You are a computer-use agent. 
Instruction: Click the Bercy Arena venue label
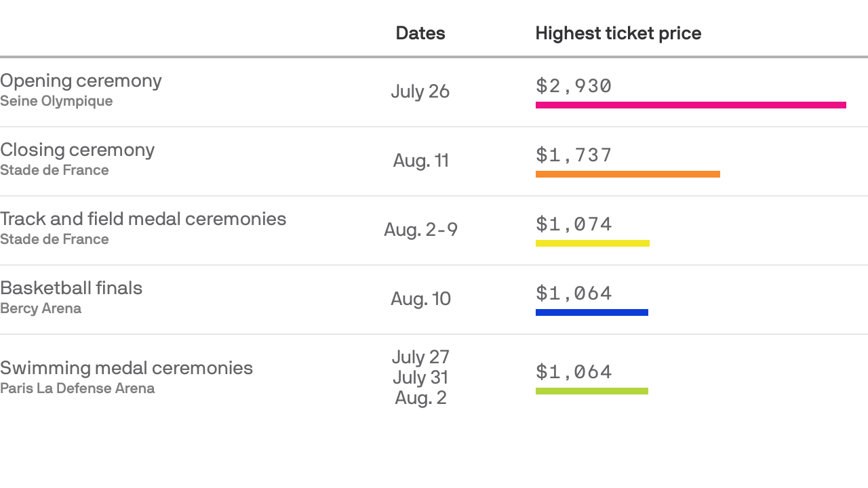[41, 308]
